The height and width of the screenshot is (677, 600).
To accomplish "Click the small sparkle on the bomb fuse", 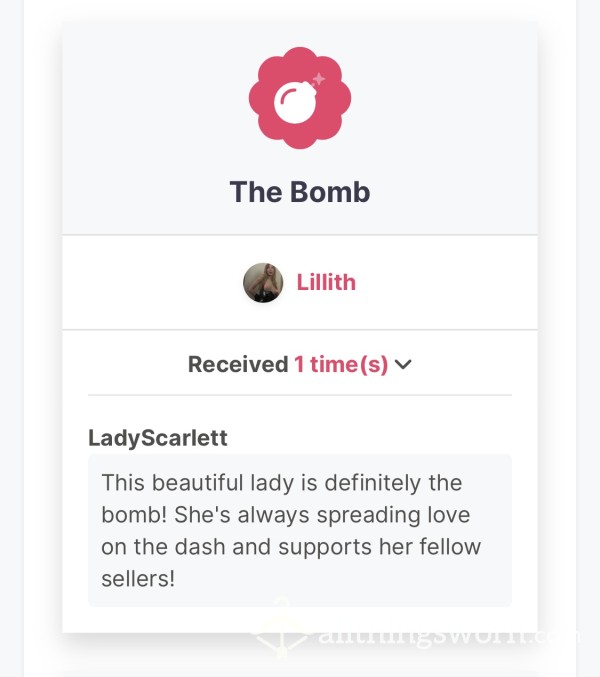I will coord(319,79).
